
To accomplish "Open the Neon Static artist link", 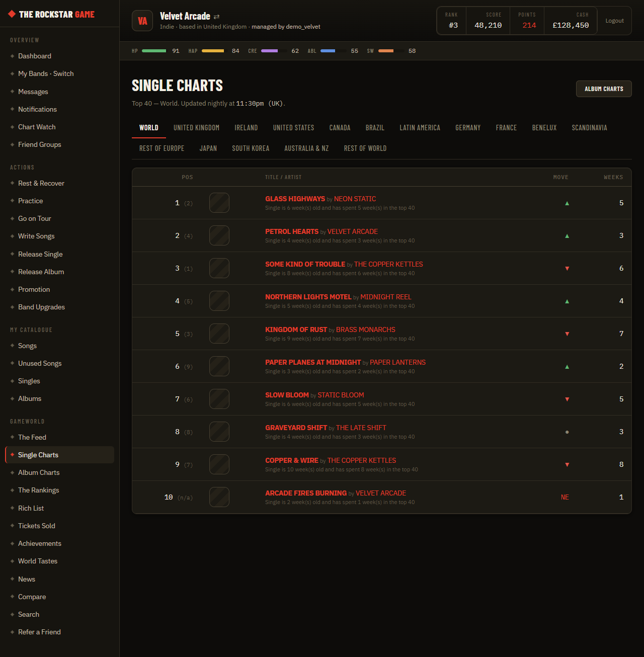I will coord(355,199).
